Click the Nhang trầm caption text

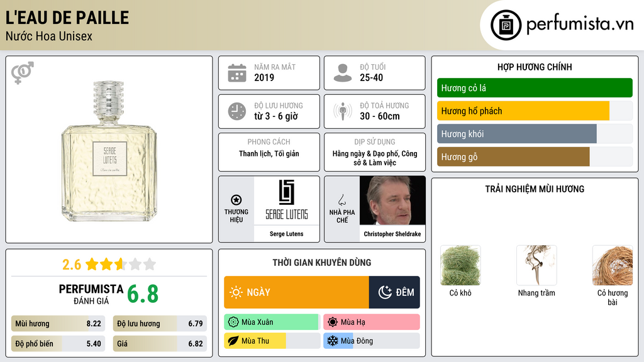(536, 293)
